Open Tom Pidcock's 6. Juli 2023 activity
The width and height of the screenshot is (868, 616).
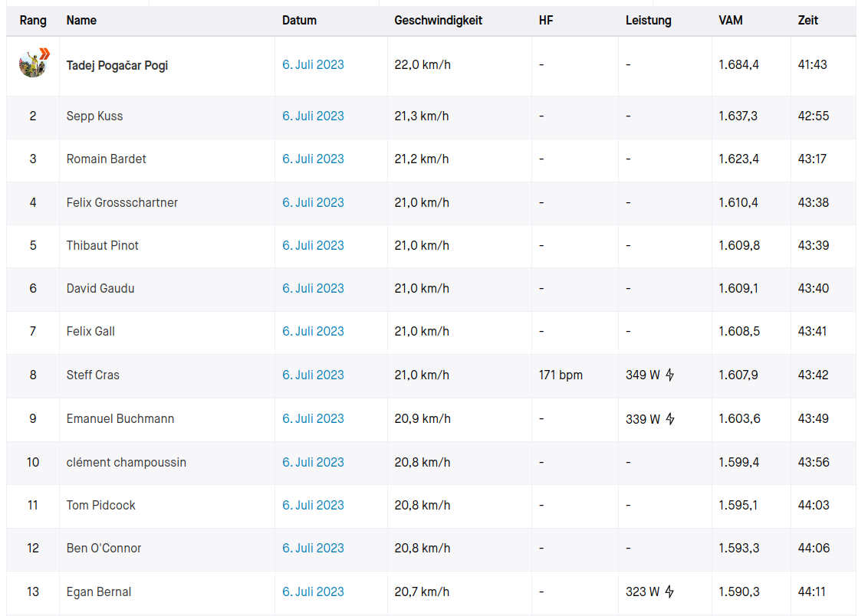tap(313, 505)
